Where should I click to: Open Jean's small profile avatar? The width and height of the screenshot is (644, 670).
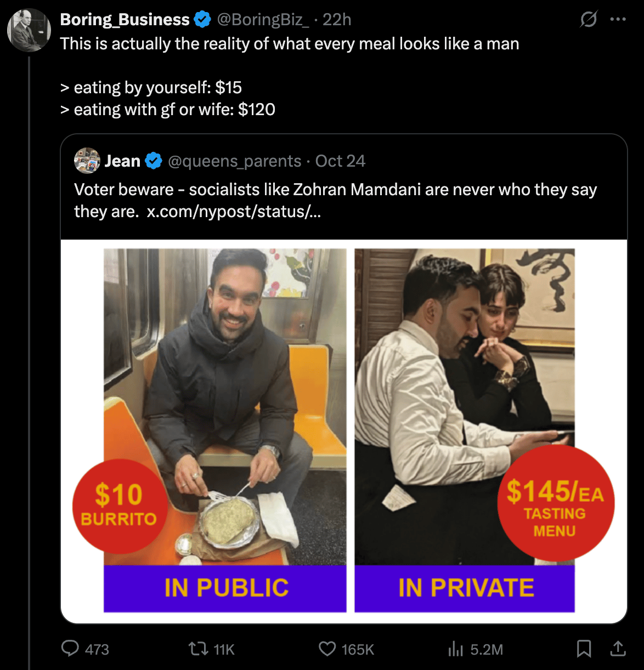tap(87, 161)
